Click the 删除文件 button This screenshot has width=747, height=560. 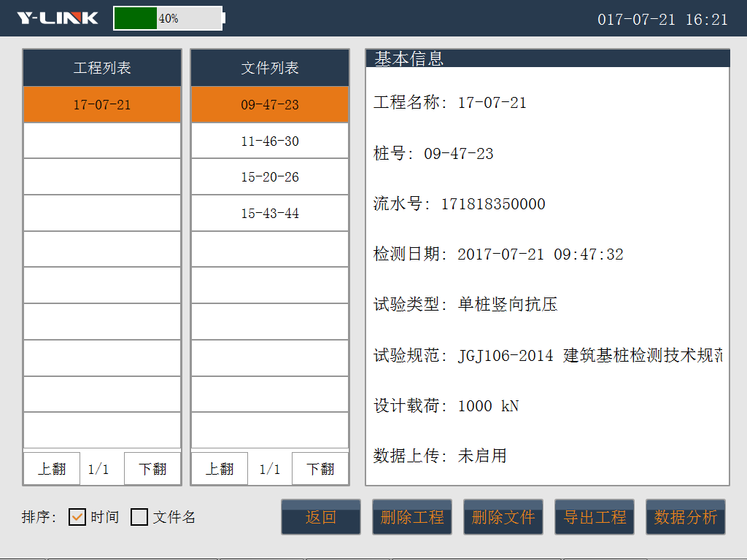[503, 517]
